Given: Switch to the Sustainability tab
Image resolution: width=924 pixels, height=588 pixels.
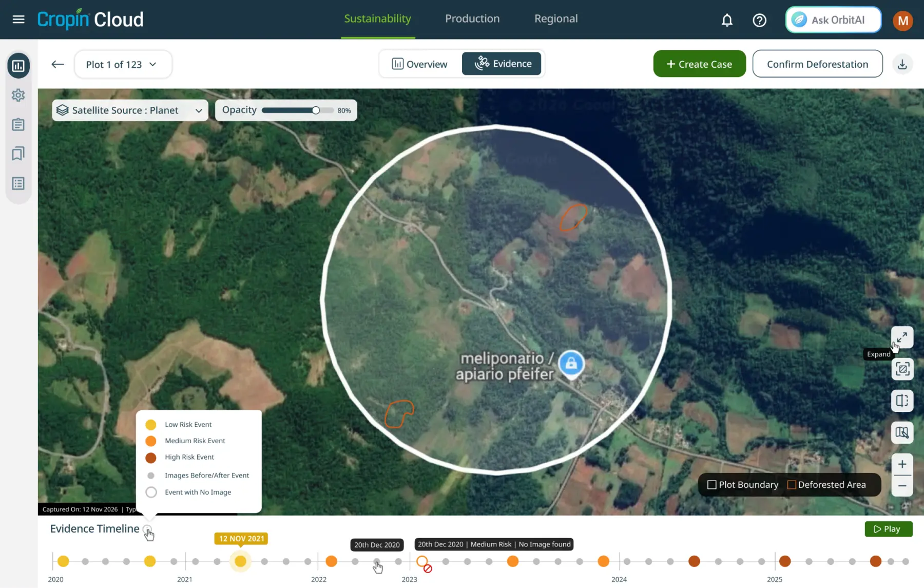Looking at the screenshot, I should pyautogui.click(x=377, y=19).
